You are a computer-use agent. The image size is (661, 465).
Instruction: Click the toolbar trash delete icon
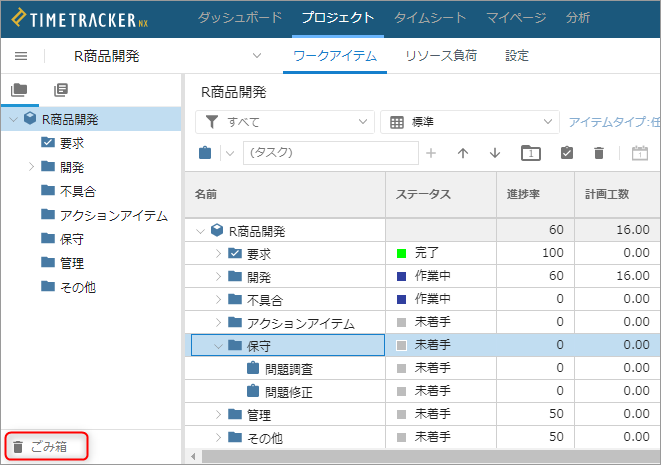tap(599, 153)
